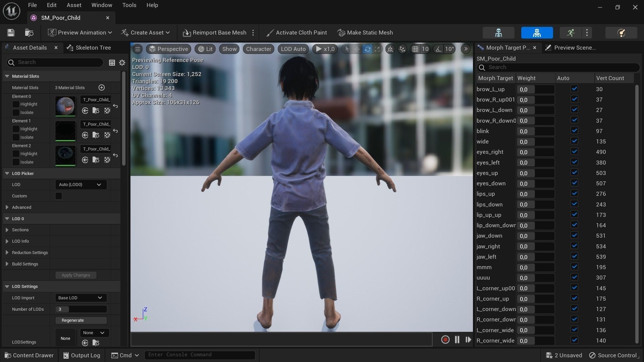The image size is (644, 362).
Task: Open the viewport hamburger options menu
Action: [x=138, y=49]
